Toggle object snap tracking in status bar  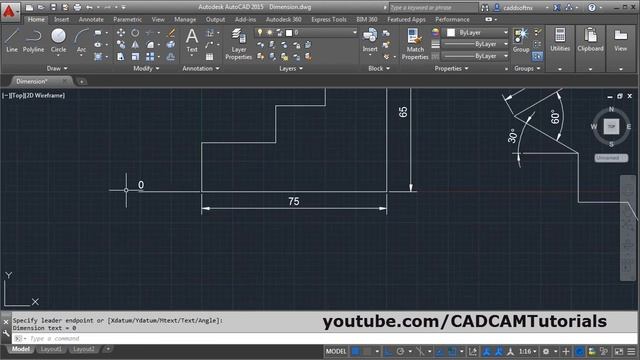click(x=440, y=351)
